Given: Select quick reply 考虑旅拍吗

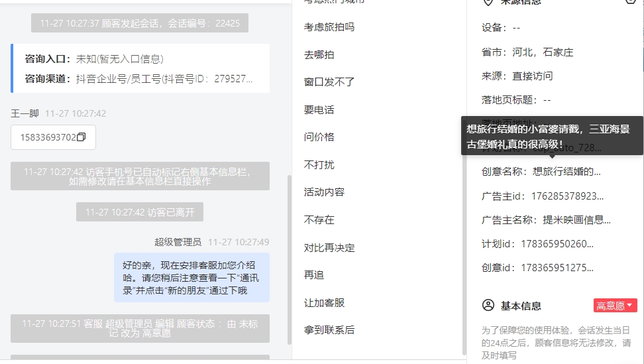Looking at the screenshot, I should point(329,27).
